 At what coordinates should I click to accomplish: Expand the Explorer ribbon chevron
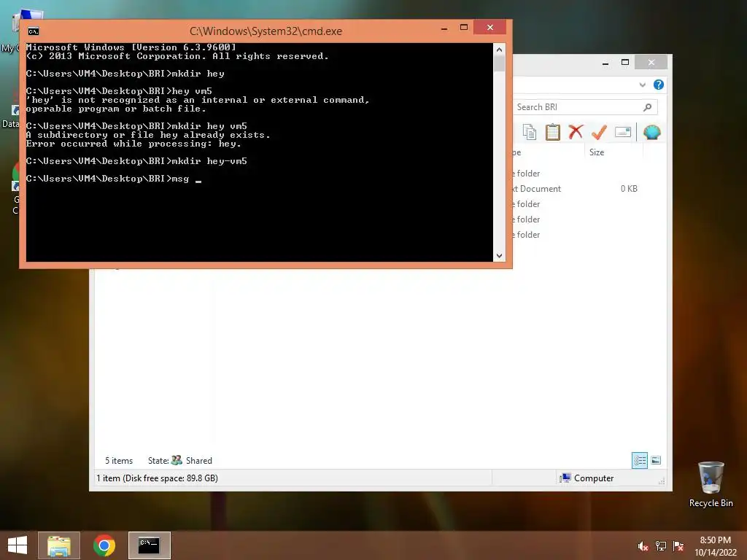642,85
